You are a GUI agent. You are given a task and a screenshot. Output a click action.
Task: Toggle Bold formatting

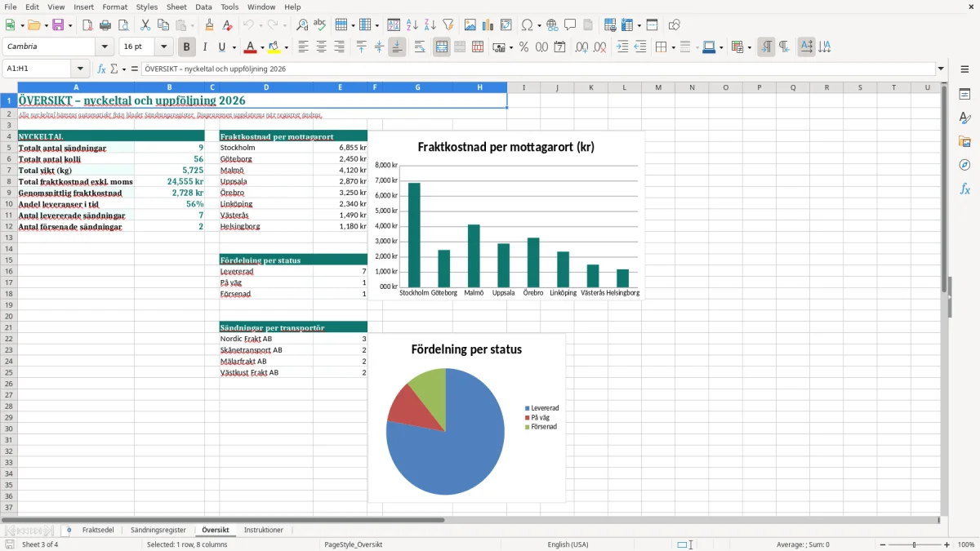[187, 47]
